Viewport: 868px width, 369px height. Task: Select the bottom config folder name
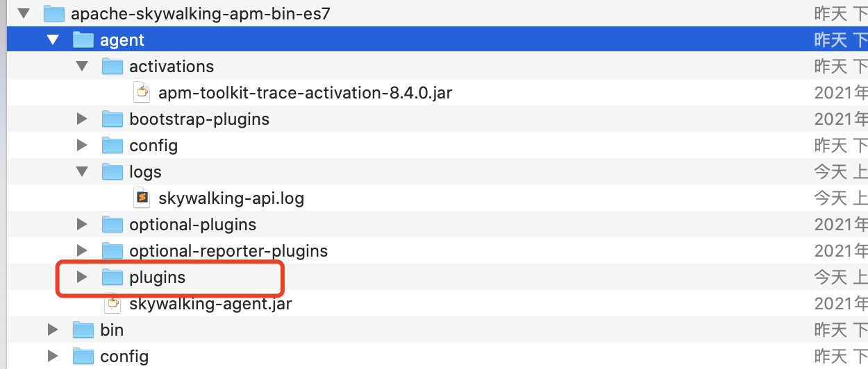pyautogui.click(x=124, y=357)
